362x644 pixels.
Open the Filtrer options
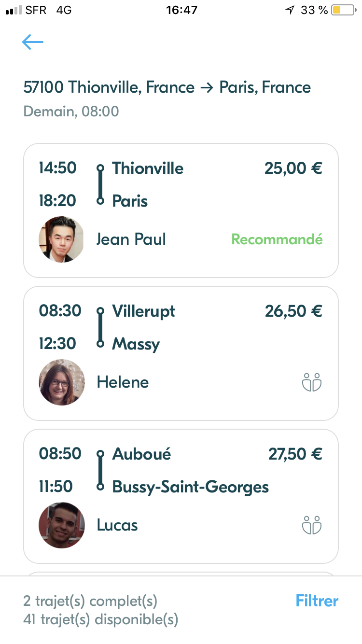point(317,601)
